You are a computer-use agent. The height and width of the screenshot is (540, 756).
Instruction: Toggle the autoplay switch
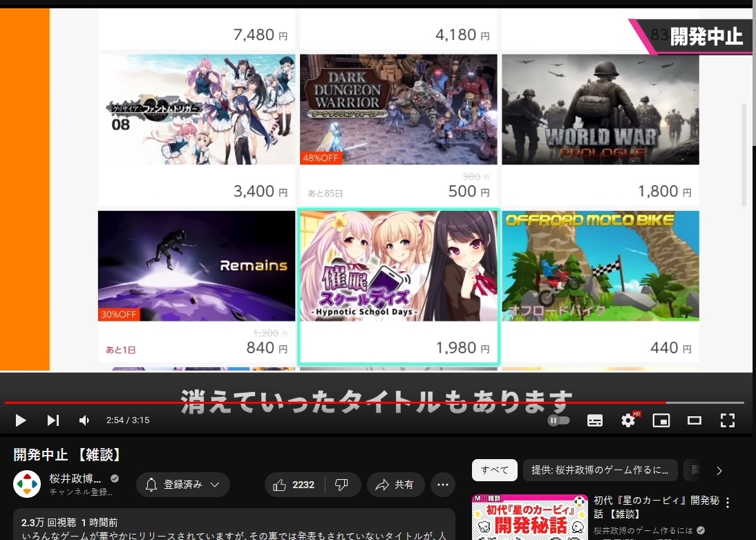[558, 420]
